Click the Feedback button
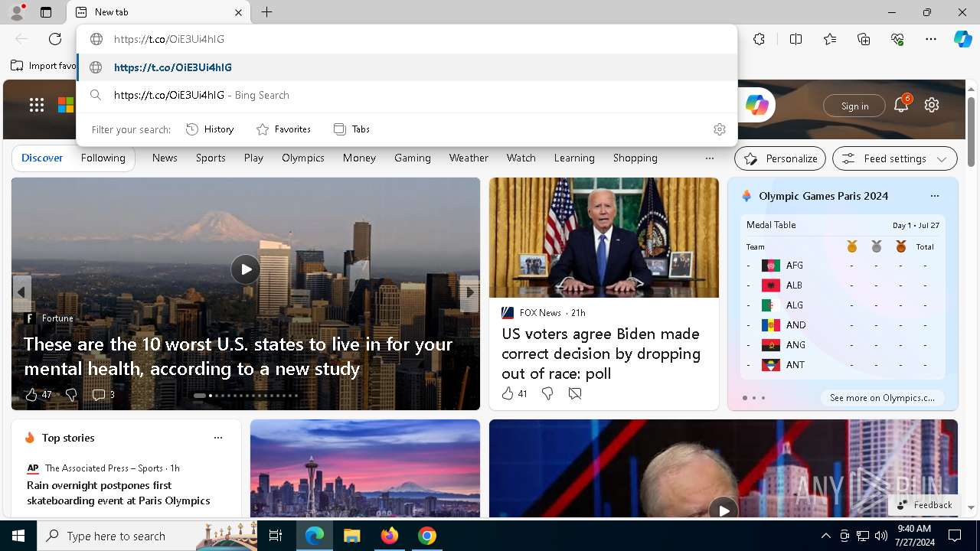 tap(923, 505)
